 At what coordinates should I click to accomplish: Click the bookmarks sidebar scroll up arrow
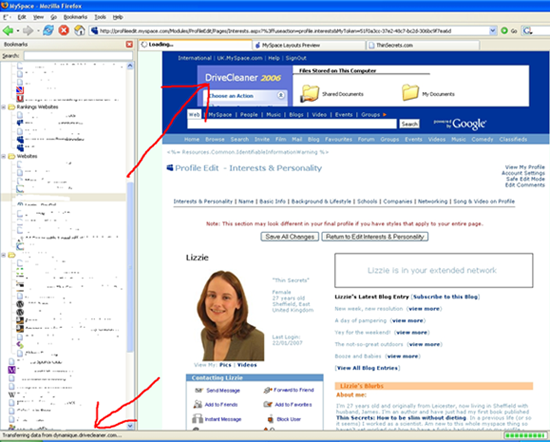click(130, 66)
